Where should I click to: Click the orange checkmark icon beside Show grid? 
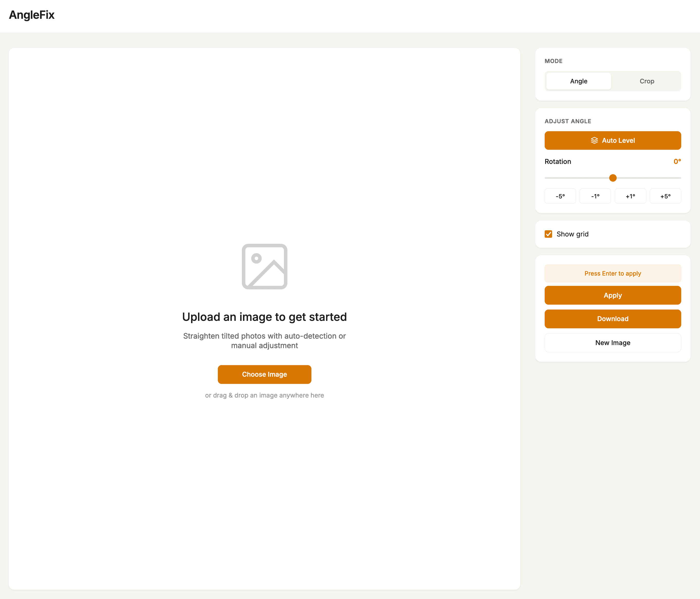548,234
